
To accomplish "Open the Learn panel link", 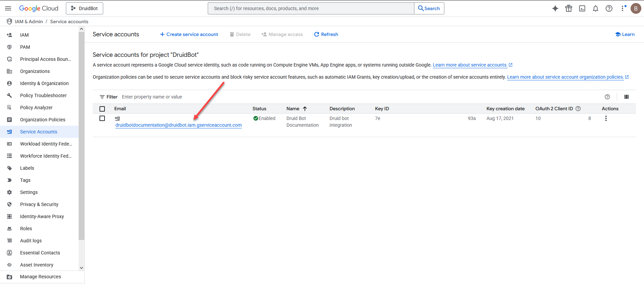I will click(x=625, y=34).
